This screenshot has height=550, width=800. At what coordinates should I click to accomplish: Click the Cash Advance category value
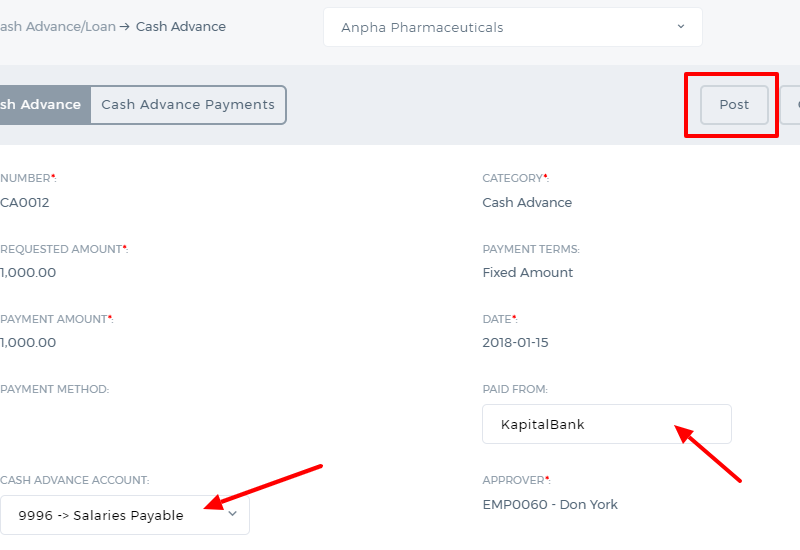pos(527,203)
